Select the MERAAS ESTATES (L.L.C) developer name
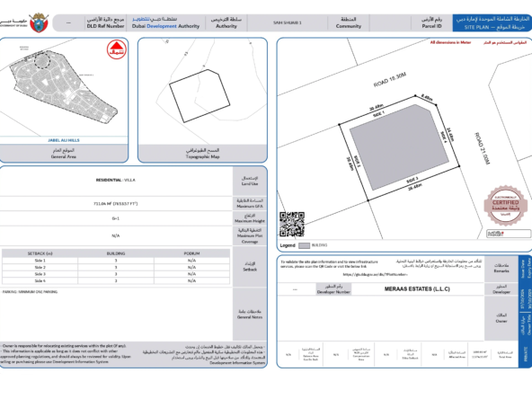The height and width of the screenshot is (399, 532). pos(417,289)
